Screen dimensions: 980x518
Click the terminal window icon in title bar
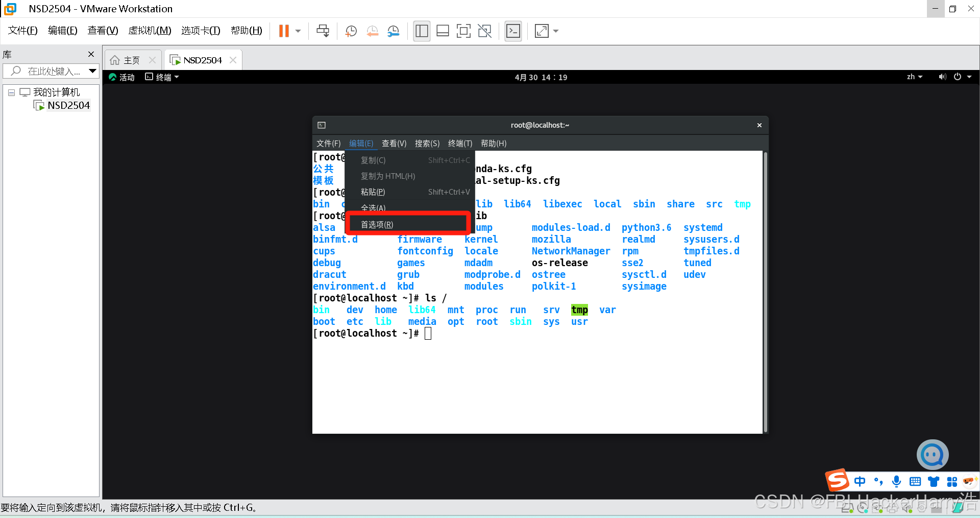pyautogui.click(x=322, y=125)
